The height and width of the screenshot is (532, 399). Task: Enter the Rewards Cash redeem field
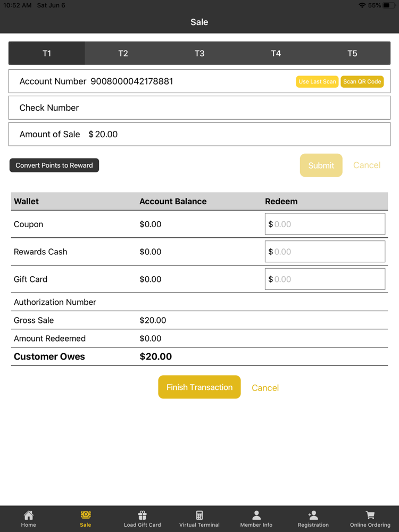[x=325, y=252]
